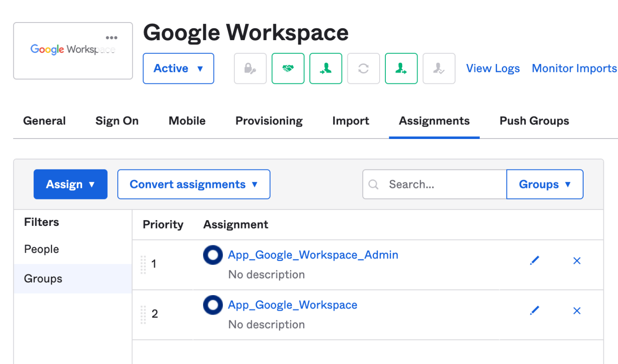Click 'No description' under App_Google_Workspace_Admin
The width and height of the screenshot is (618, 364).
coord(266,274)
